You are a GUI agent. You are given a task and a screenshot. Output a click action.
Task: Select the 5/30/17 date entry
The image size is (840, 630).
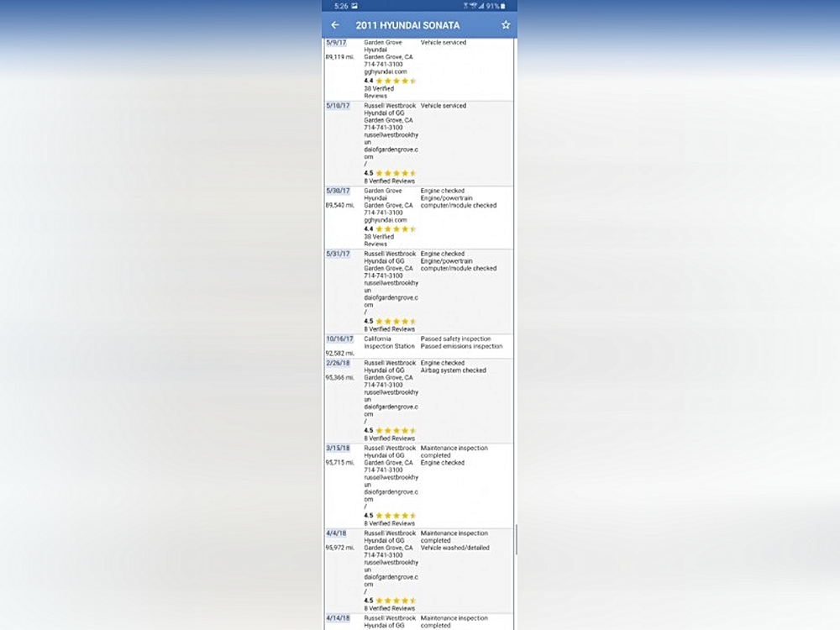338,191
